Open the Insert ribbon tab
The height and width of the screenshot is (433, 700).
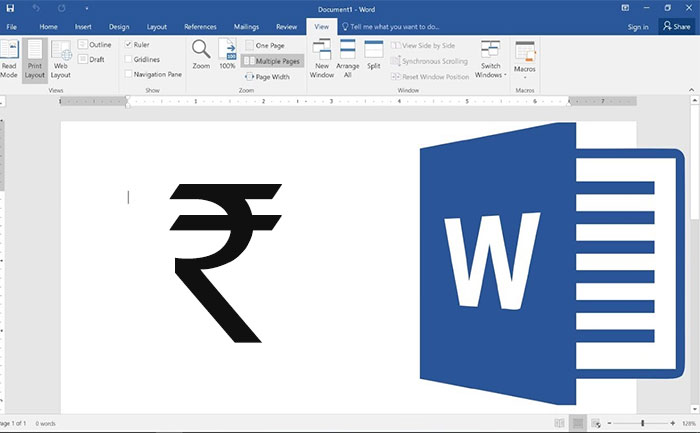(x=83, y=27)
